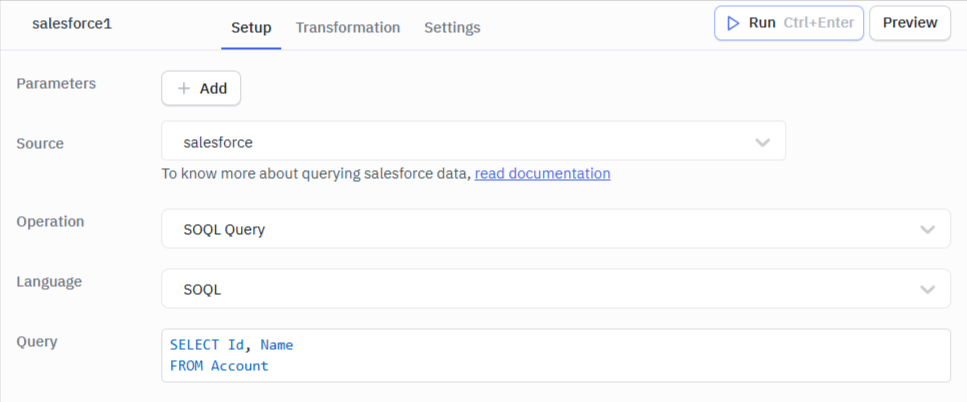The width and height of the screenshot is (967, 402).
Task: Click the Language label
Action: 49,282
